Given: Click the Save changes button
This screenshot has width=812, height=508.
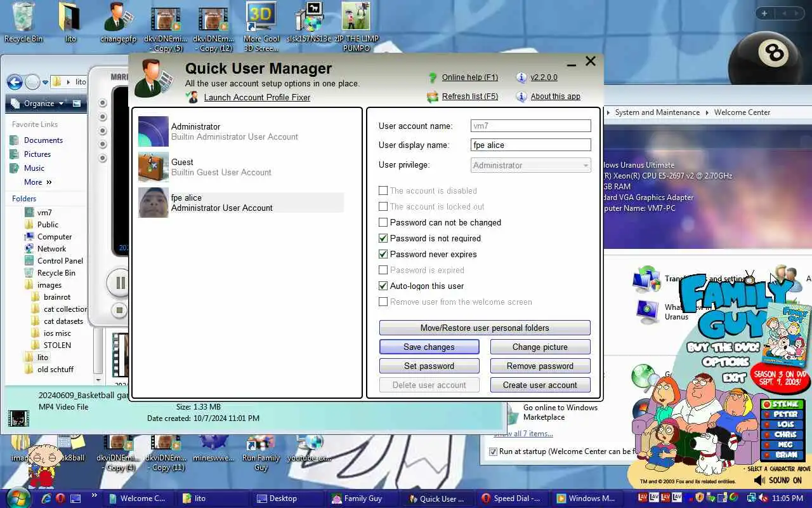Looking at the screenshot, I should (x=429, y=347).
